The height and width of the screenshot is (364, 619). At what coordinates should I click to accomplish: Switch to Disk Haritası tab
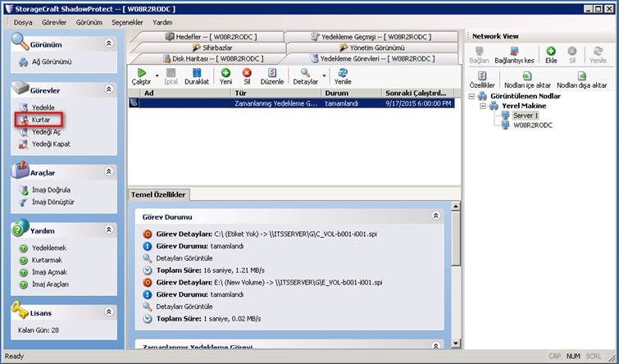212,59
